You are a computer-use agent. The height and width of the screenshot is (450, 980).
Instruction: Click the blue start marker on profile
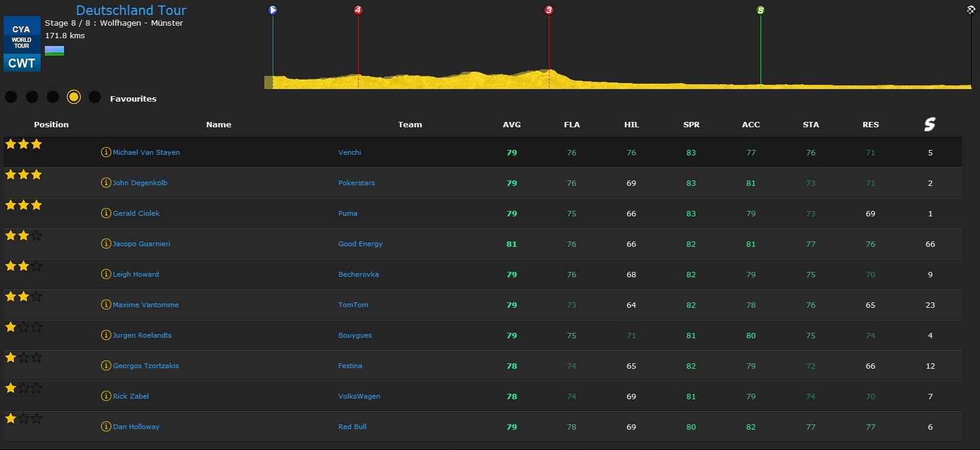tap(273, 10)
